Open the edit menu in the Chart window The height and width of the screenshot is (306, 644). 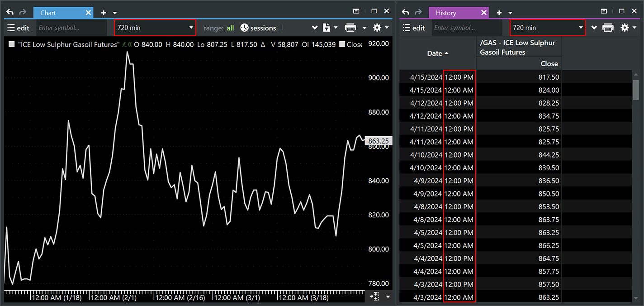point(18,28)
